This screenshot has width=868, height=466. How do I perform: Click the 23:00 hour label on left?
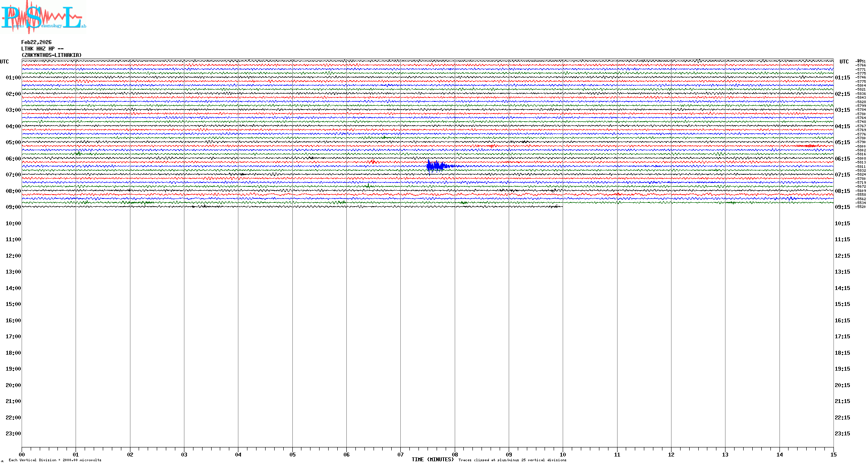point(13,434)
